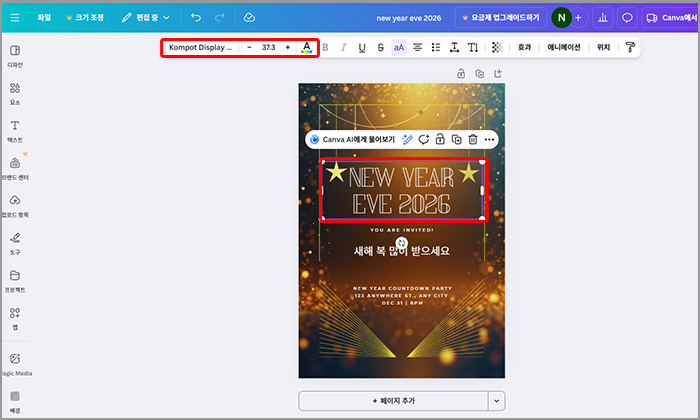Open the 배경 background panel
700x420 pixels.
pyautogui.click(x=15, y=402)
